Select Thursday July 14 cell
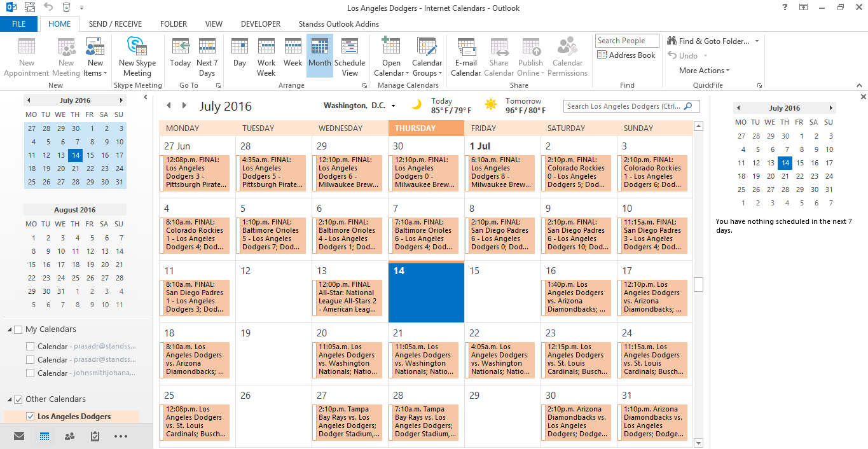This screenshot has width=868, height=449. coord(426,293)
